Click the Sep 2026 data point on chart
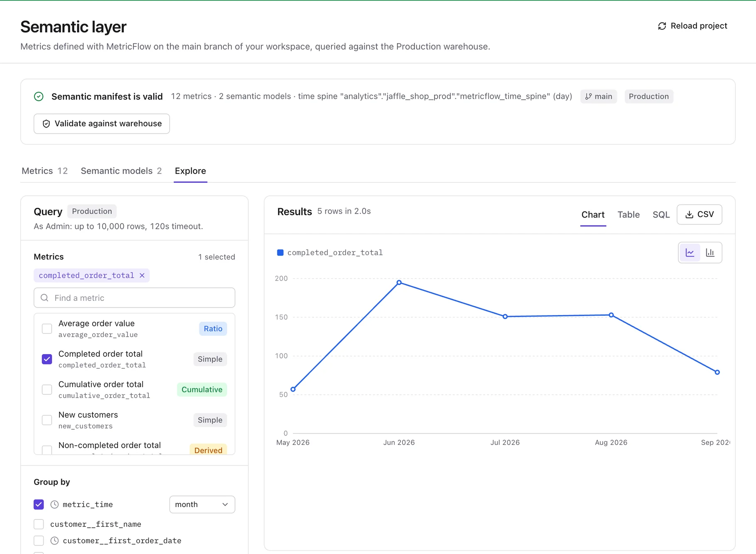This screenshot has width=756, height=554. [717, 372]
